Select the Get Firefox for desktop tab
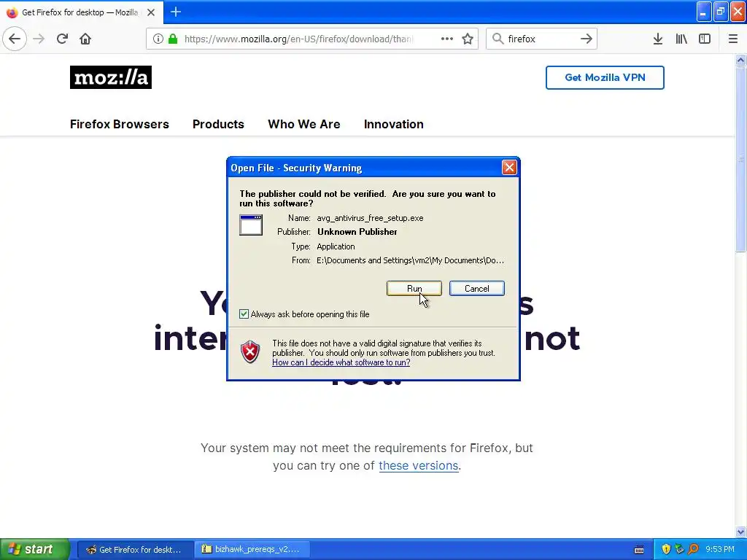Image resolution: width=747 pixels, height=560 pixels. tap(82, 12)
